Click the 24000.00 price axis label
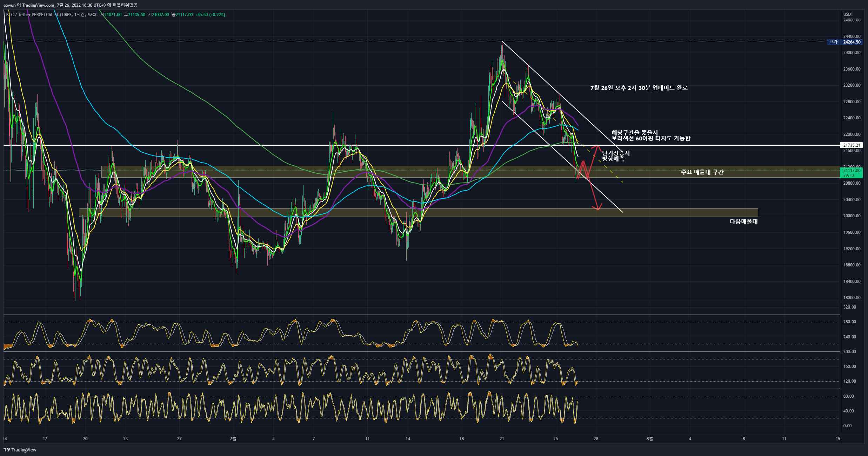Viewport: 868px width, 456px height. pos(852,53)
